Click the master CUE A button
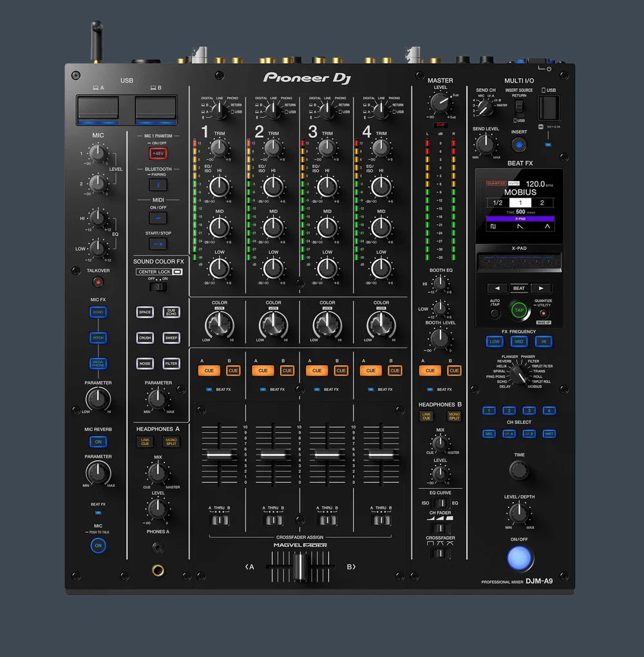Image resolution: width=644 pixels, height=657 pixels. coord(430,370)
